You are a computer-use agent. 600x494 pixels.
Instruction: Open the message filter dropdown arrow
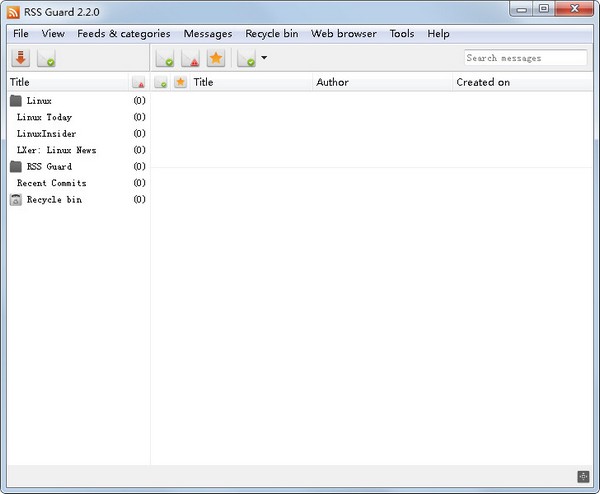click(x=264, y=58)
